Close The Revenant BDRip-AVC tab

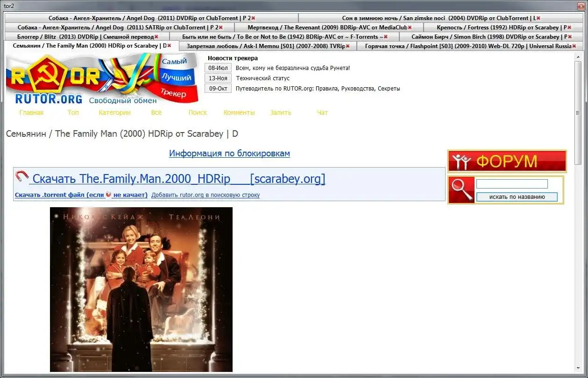point(410,28)
